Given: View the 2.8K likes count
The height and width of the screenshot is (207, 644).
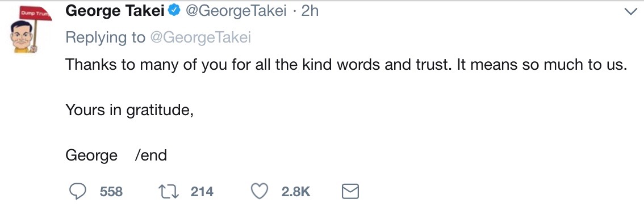Looking at the screenshot, I should point(296,192).
